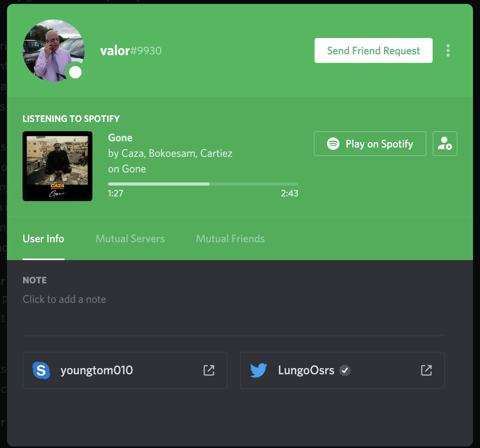Image resolution: width=480 pixels, height=448 pixels.
Task: Click the total duration 2:43
Action: [x=290, y=193]
